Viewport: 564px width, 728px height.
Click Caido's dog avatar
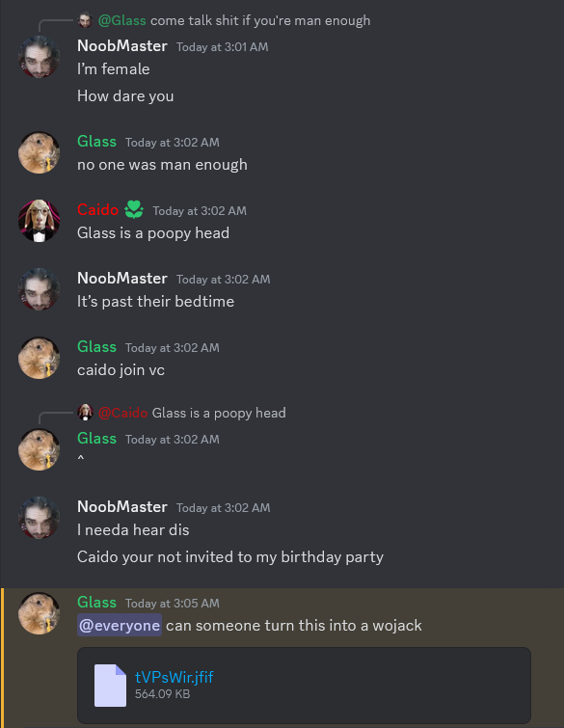point(39,221)
